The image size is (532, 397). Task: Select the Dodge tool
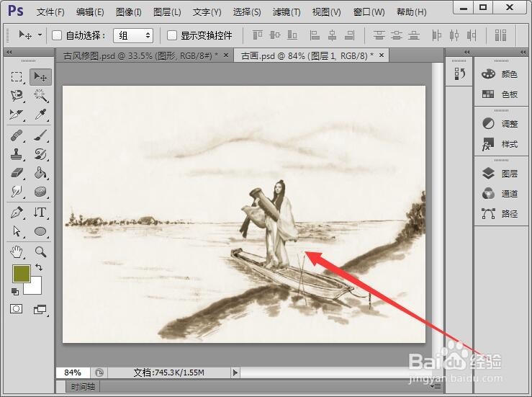[x=17, y=192]
